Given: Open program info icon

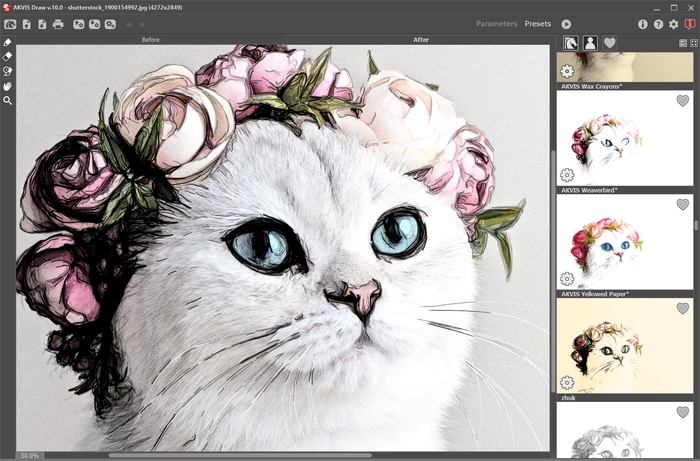Looking at the screenshot, I should [642, 24].
